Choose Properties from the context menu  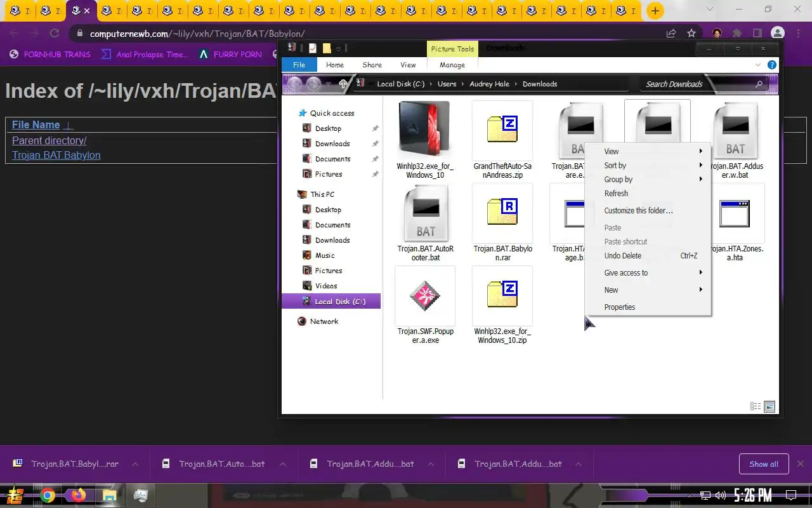(x=648, y=307)
